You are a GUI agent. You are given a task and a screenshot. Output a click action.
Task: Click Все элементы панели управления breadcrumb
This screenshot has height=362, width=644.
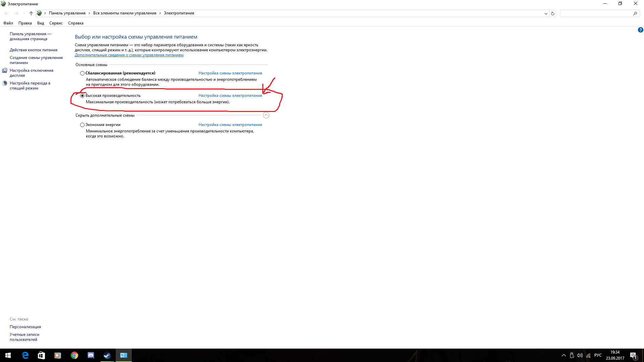125,13
